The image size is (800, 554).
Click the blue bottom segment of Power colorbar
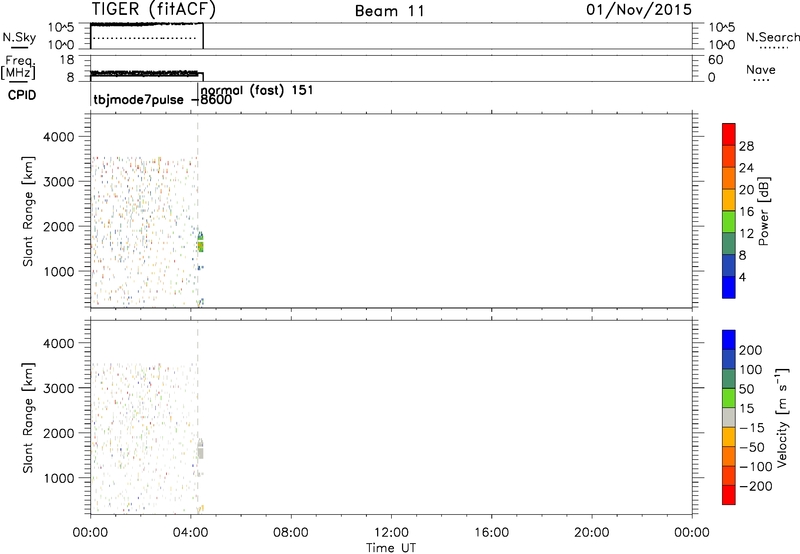click(729, 287)
